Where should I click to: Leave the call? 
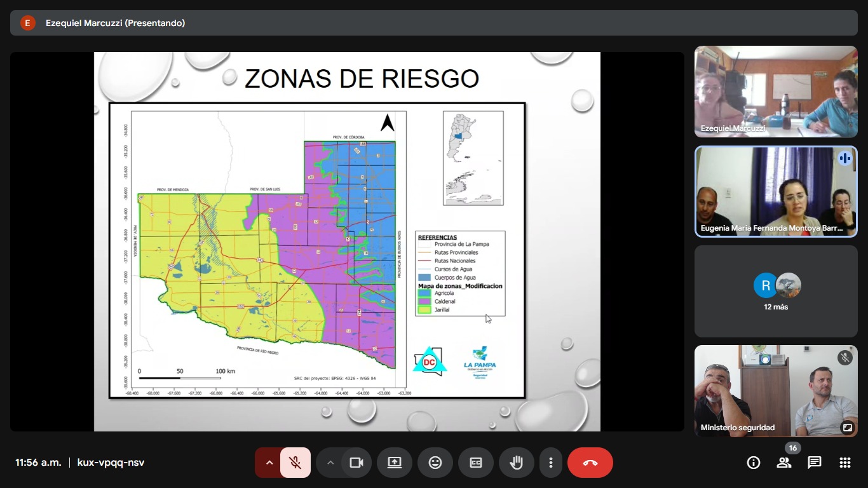pos(590,463)
